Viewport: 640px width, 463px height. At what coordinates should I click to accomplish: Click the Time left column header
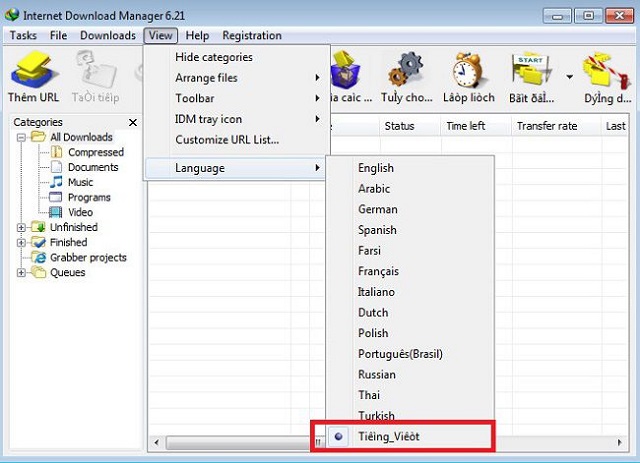(x=476, y=126)
